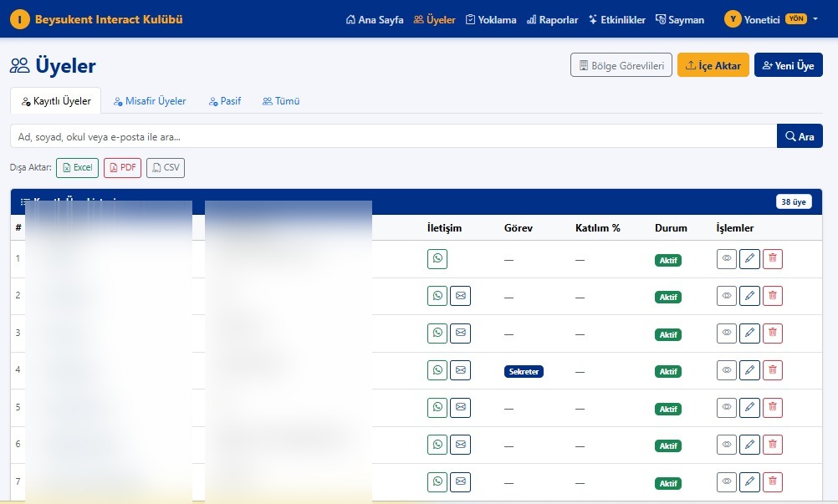Focus the member search input field
This screenshot has height=504, width=838.
pos(393,136)
